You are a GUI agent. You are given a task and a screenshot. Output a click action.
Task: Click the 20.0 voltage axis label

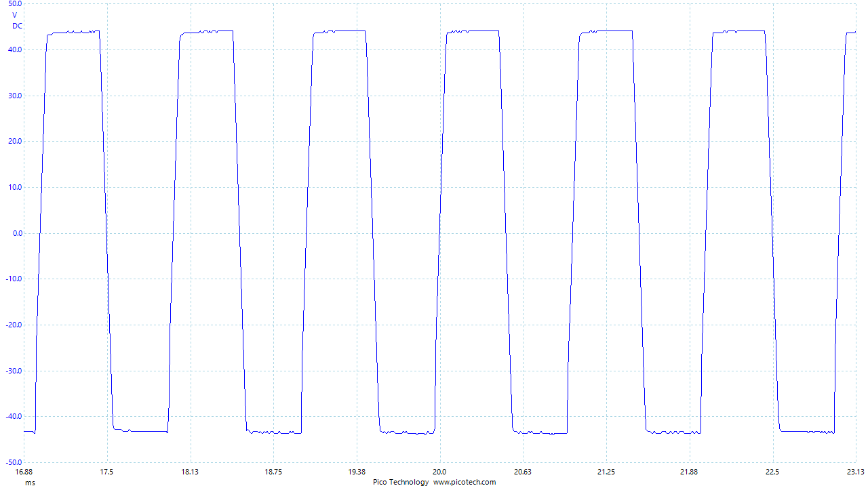(14, 142)
